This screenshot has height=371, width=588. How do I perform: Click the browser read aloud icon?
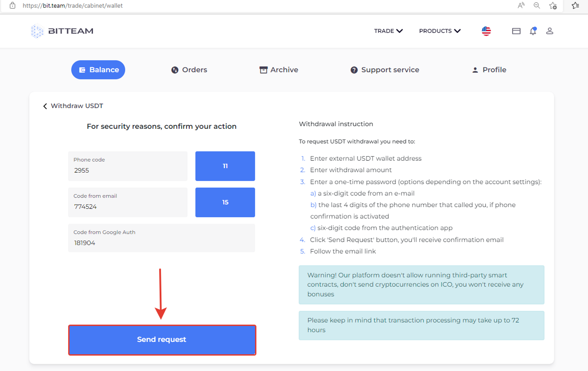(521, 6)
